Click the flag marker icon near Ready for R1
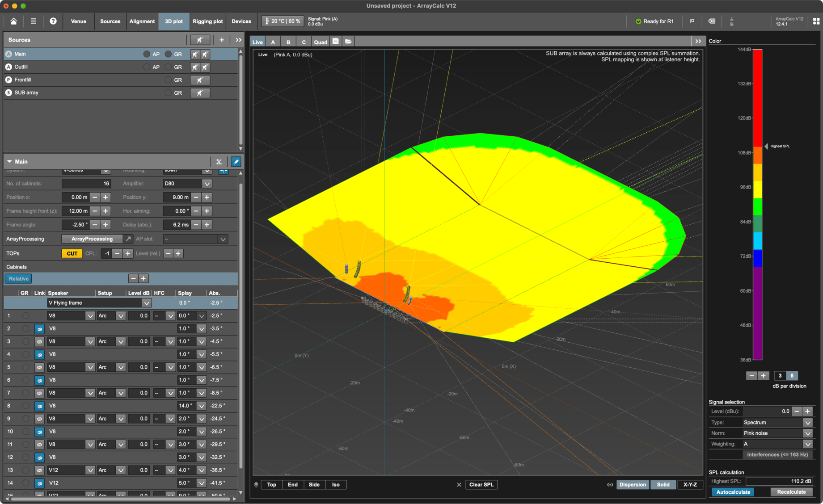Image resolution: width=823 pixels, height=504 pixels. pos(692,21)
